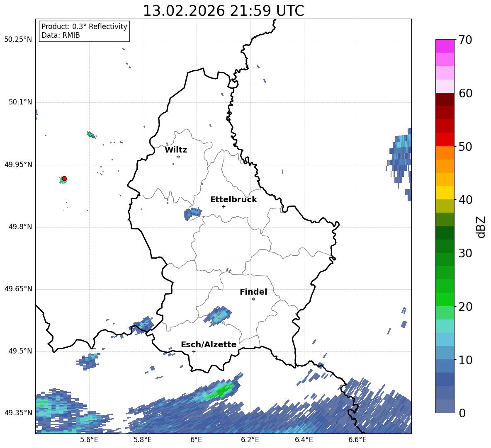Image resolution: width=491 pixels, height=448 pixels.
Task: Select the Findel label
Action: [x=253, y=292]
